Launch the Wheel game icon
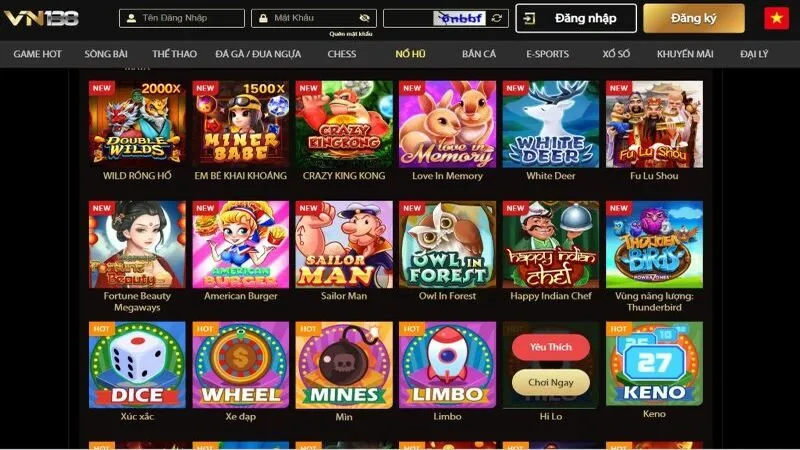Image resolution: width=800 pixels, height=450 pixels. click(x=240, y=365)
